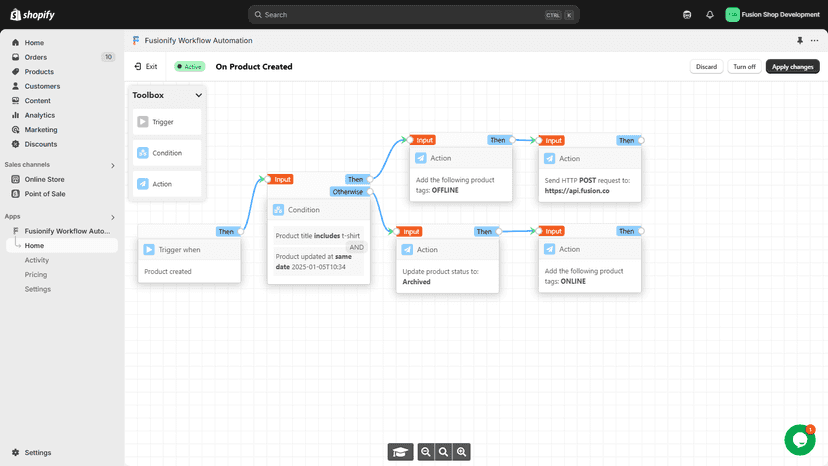This screenshot has width=828, height=466.
Task: Open the chat support bubble
Action: (799, 440)
